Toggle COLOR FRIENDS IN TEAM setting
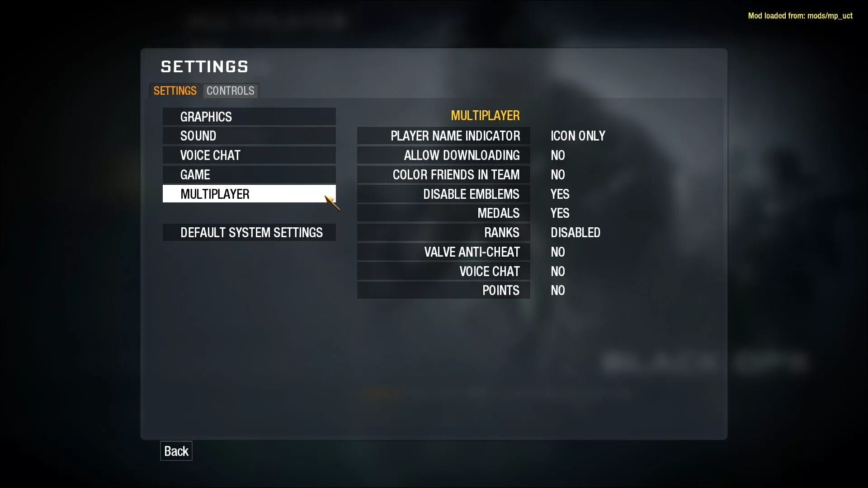 point(557,174)
